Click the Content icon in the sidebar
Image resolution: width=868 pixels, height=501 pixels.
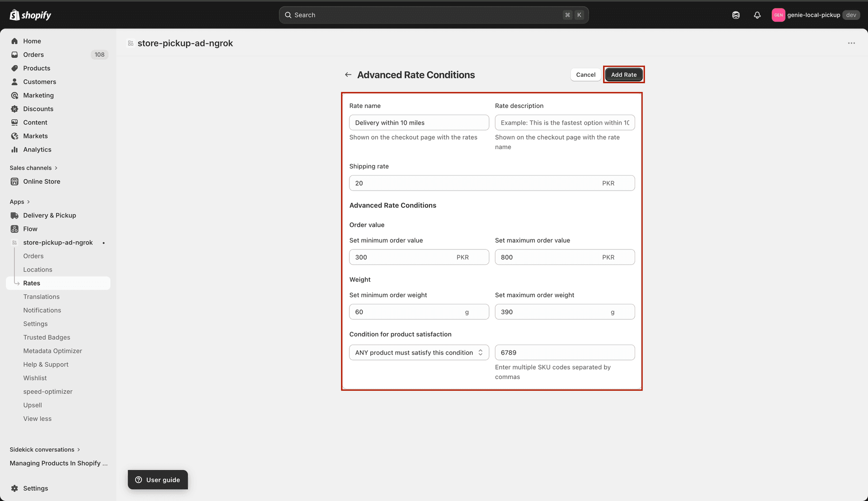(x=14, y=122)
